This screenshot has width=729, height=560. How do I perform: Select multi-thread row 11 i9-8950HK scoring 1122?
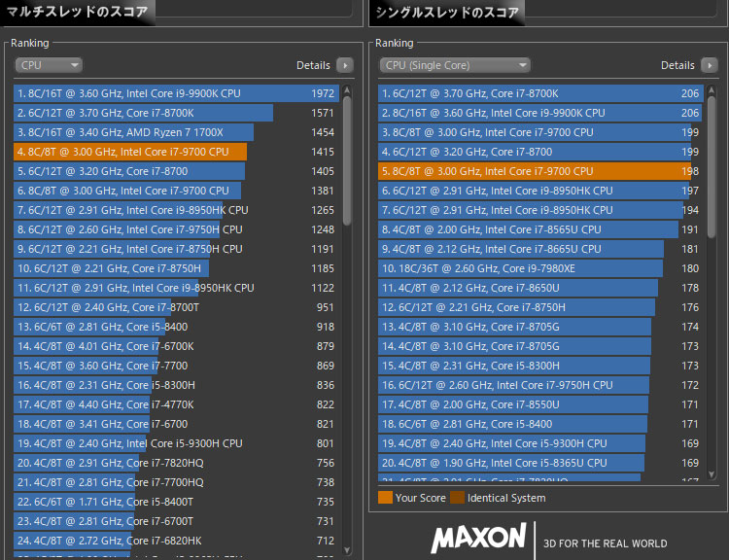176,288
